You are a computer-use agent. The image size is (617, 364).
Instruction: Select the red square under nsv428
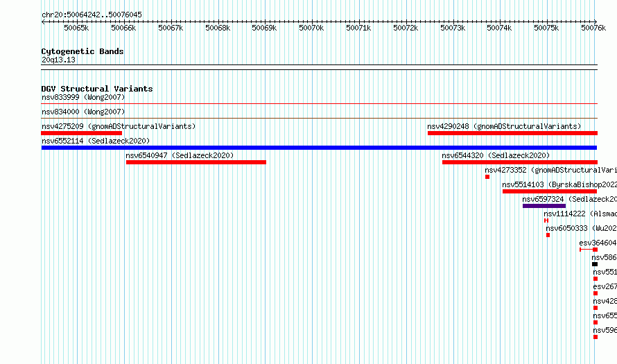596,308
